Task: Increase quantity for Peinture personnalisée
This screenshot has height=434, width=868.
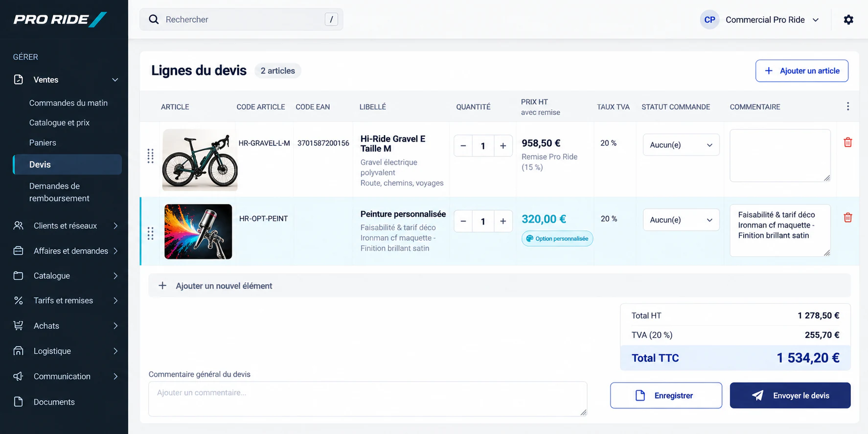Action: [x=503, y=221]
